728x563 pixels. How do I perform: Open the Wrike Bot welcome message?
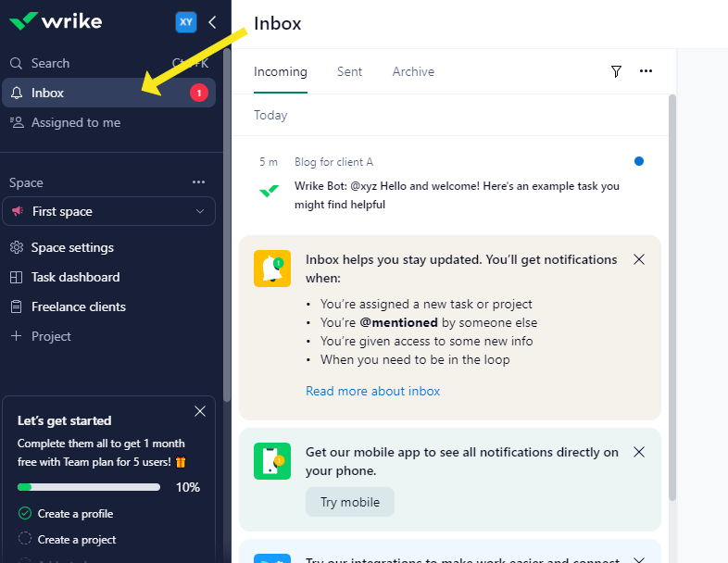457,195
